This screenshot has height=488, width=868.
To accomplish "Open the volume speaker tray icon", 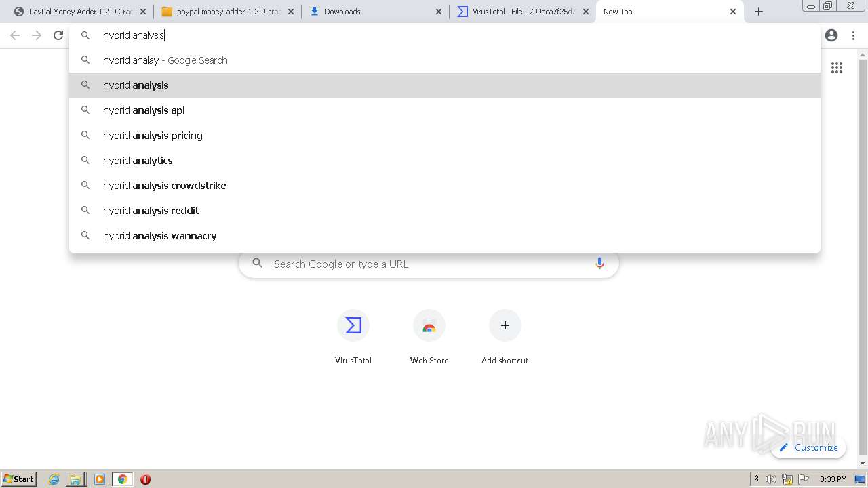I will click(771, 479).
